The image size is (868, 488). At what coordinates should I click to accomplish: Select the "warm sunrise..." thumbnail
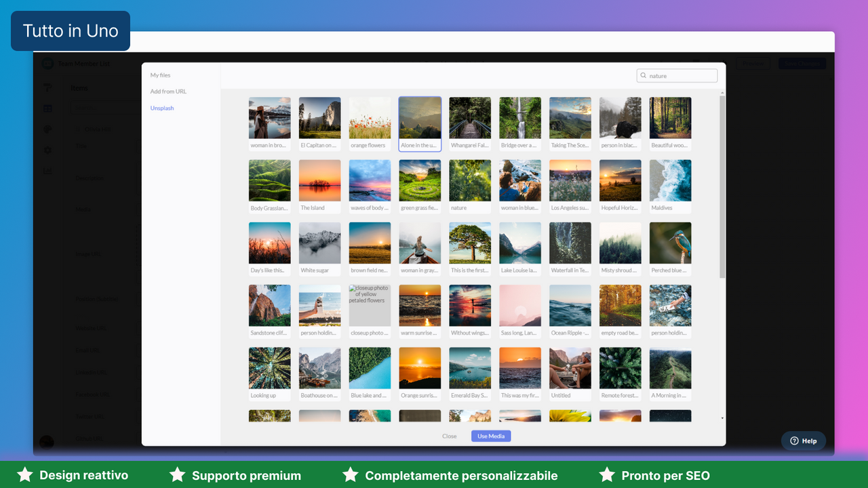click(x=420, y=311)
